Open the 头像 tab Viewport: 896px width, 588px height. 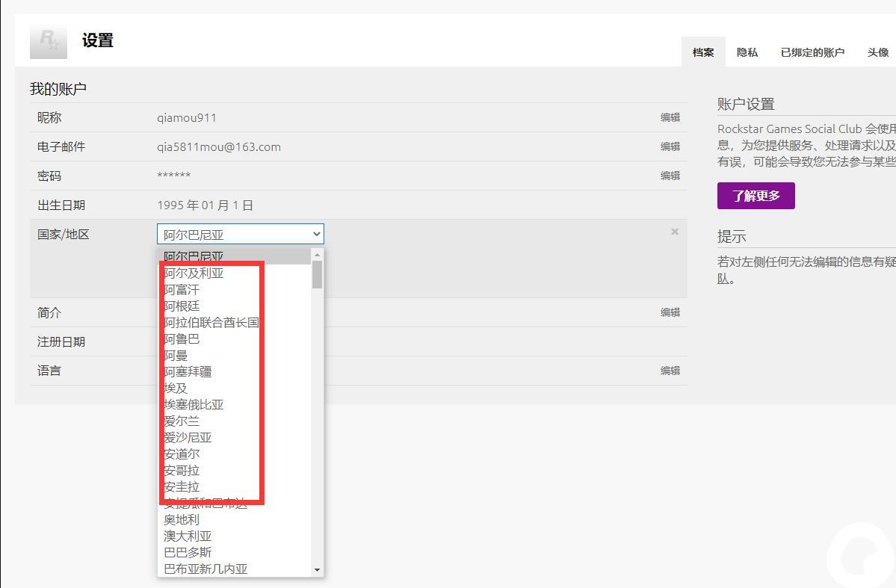pyautogui.click(x=878, y=52)
